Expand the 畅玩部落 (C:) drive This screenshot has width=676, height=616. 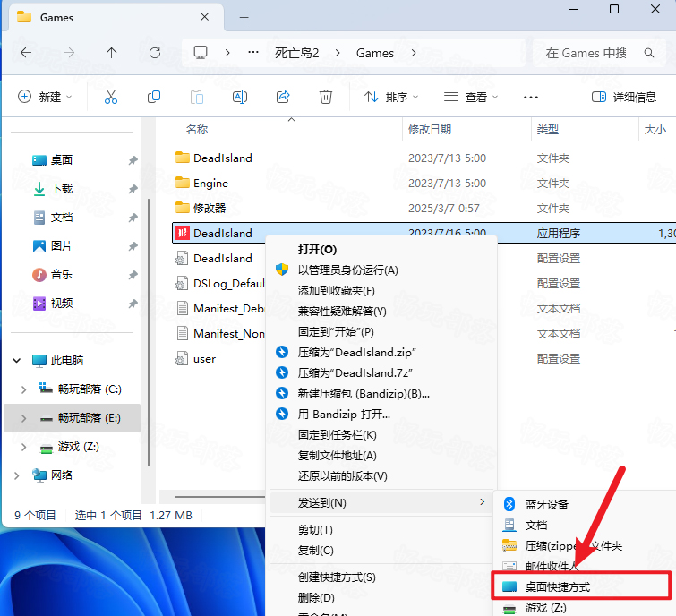pos(23,389)
